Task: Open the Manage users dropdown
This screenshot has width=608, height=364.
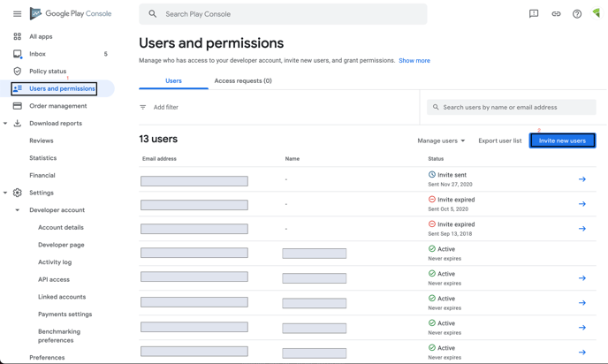Action: (x=441, y=140)
